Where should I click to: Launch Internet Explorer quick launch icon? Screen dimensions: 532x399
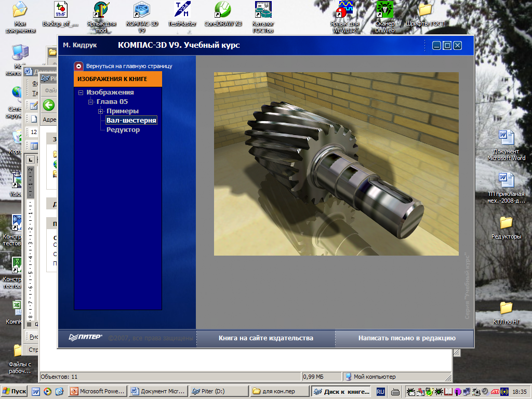coord(59,392)
